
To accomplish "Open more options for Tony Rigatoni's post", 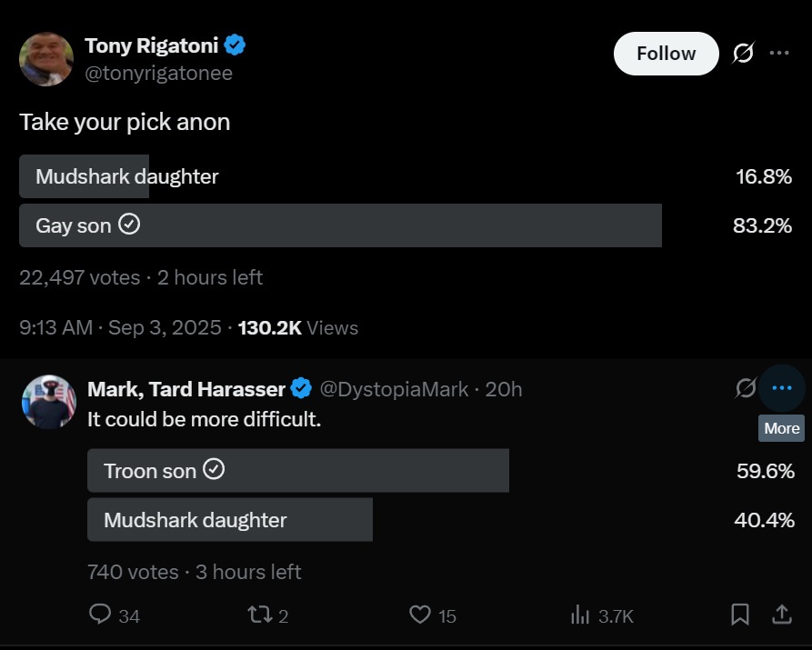I will [779, 54].
